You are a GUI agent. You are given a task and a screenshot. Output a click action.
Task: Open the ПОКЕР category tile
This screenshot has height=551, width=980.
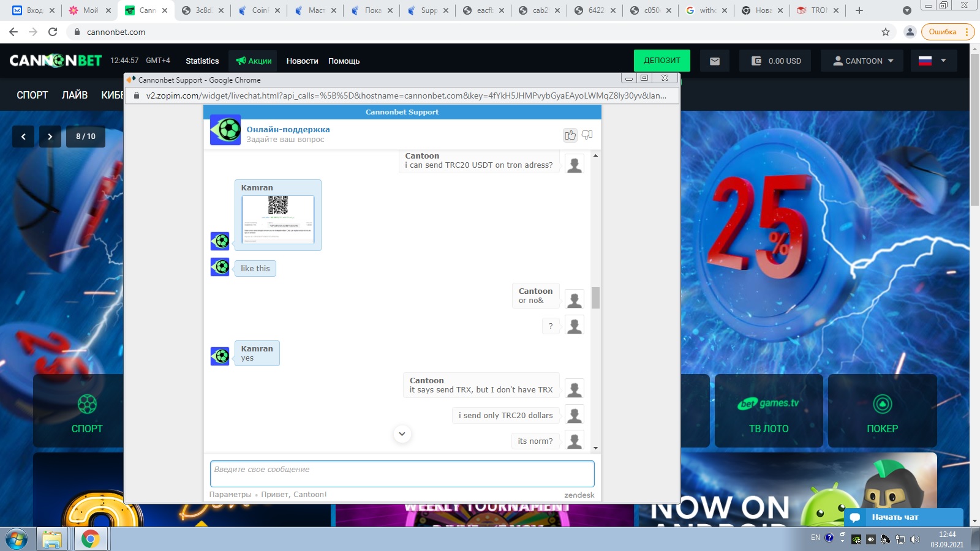click(883, 411)
